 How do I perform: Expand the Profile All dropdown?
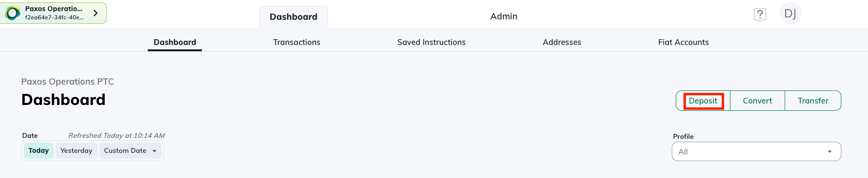(x=756, y=151)
